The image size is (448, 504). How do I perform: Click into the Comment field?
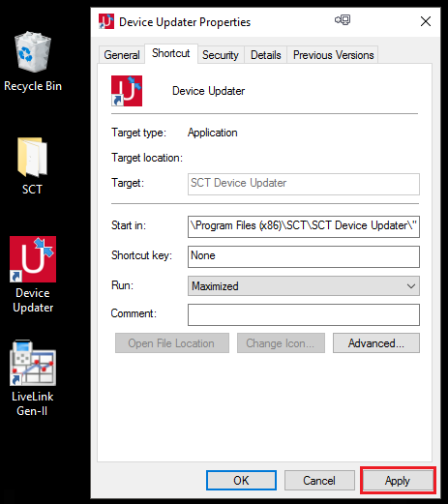pos(304,314)
